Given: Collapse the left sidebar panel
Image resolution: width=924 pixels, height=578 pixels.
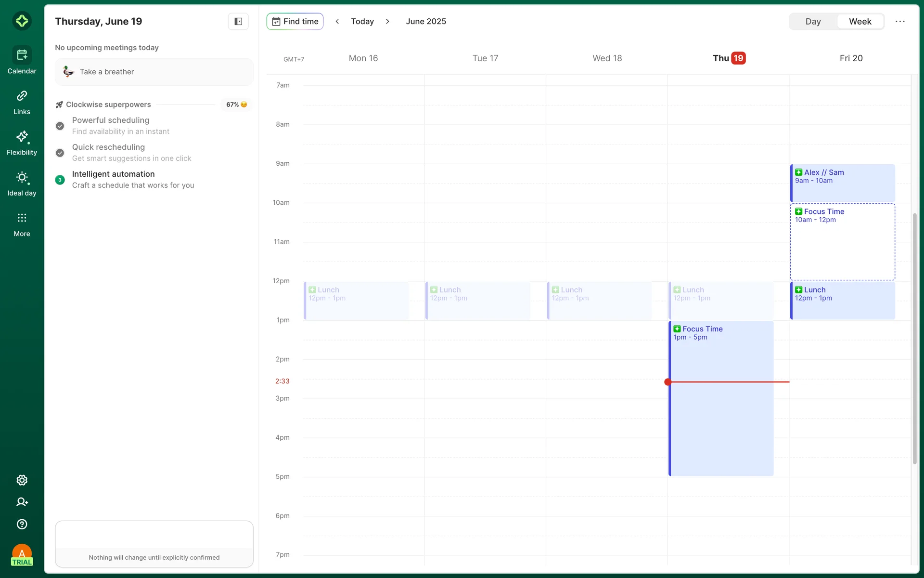Looking at the screenshot, I should 238,21.
